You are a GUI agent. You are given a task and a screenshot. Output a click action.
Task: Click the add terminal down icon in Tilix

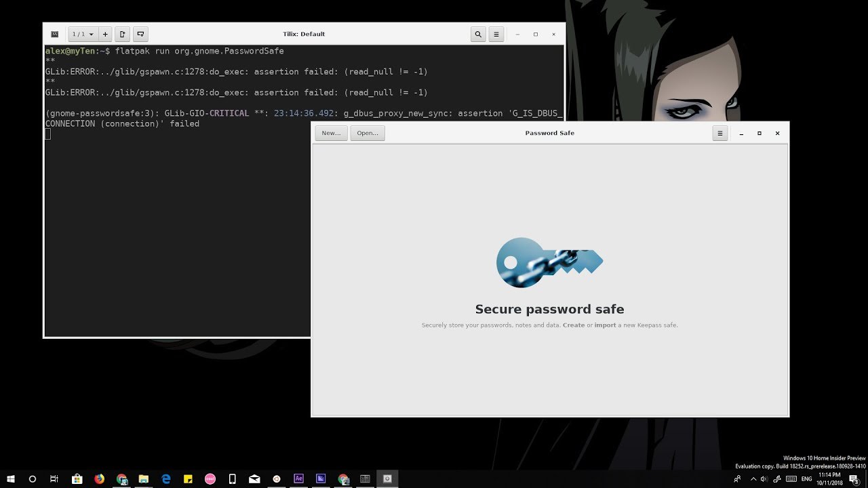(140, 34)
